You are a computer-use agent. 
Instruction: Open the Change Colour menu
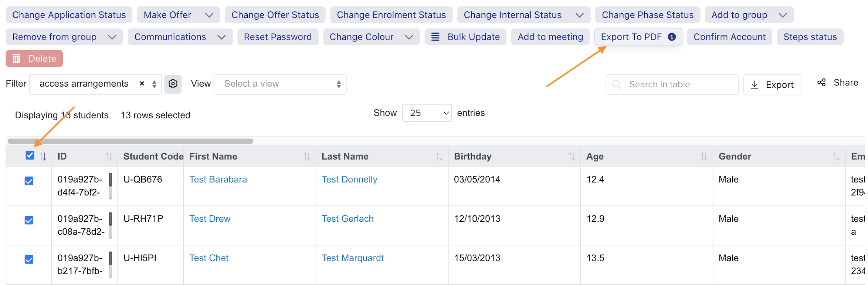pyautogui.click(x=371, y=37)
